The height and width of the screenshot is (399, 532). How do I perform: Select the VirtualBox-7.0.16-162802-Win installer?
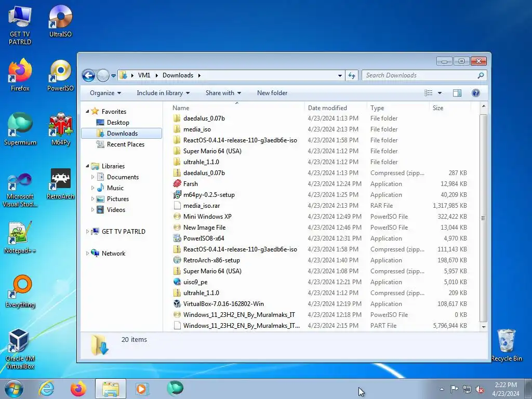click(223, 303)
